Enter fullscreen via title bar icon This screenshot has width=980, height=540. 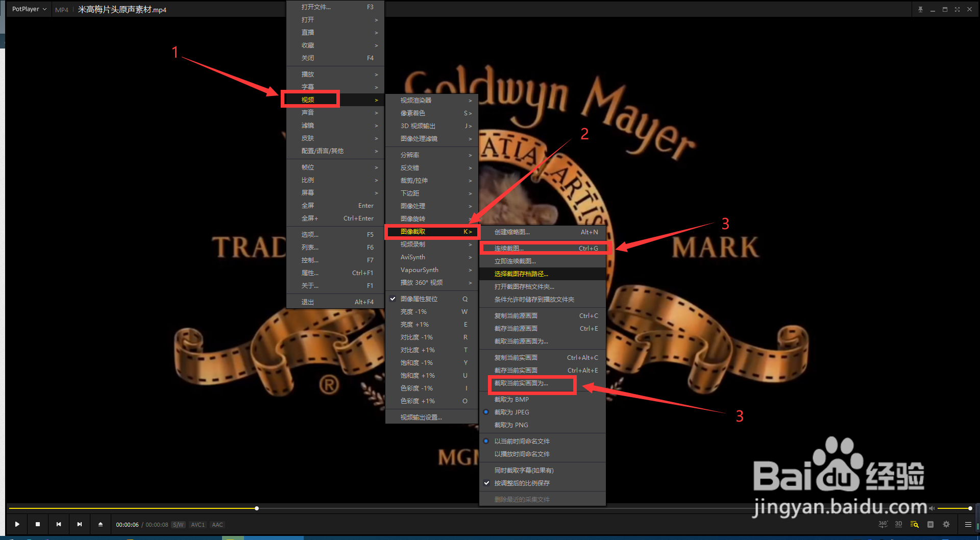[957, 9]
